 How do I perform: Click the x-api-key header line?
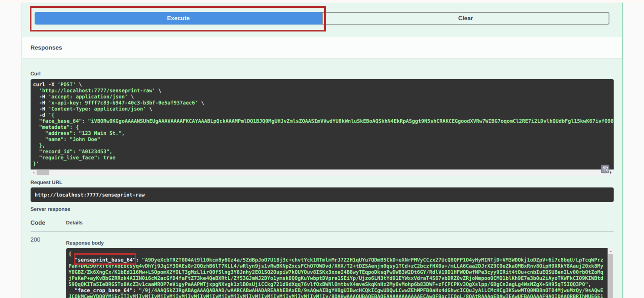point(122,103)
